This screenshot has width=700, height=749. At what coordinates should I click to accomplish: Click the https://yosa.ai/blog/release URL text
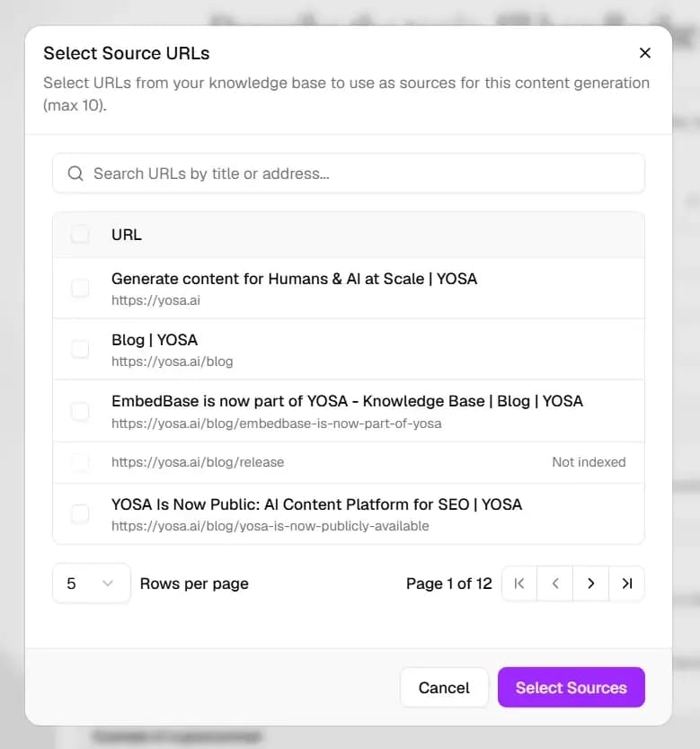click(x=198, y=462)
